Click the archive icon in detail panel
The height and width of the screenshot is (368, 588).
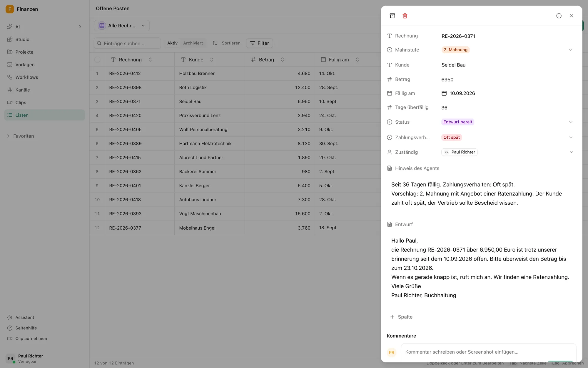(x=392, y=16)
